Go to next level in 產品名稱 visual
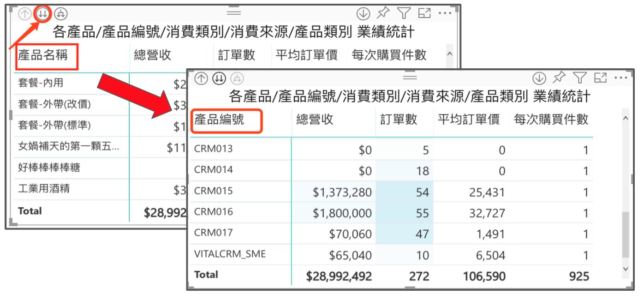 click(43, 13)
